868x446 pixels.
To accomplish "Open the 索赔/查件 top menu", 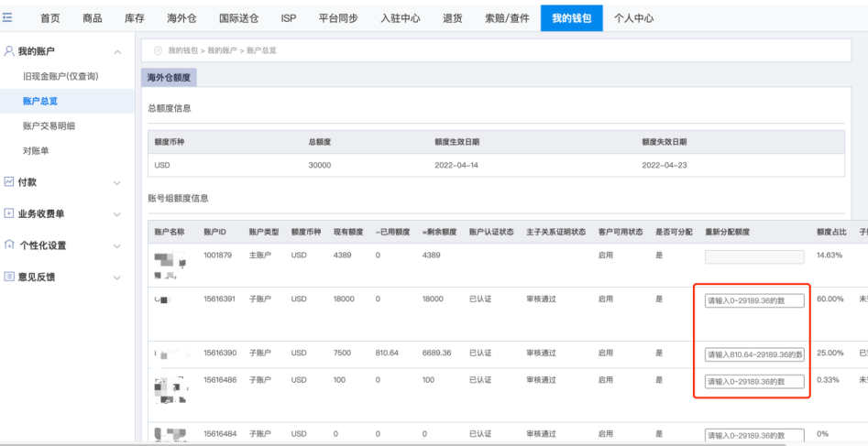I will pos(507,18).
